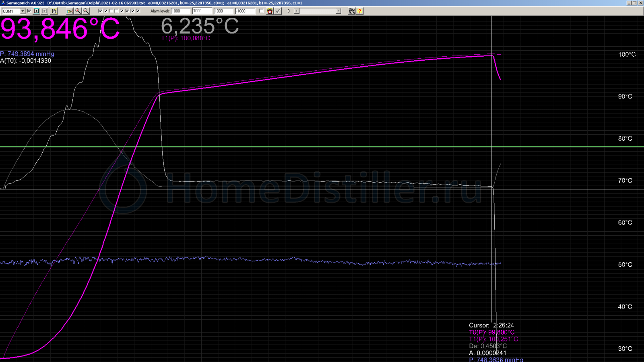
Task: Click the De: 0,4503°C cursor value
Action: tap(488, 346)
